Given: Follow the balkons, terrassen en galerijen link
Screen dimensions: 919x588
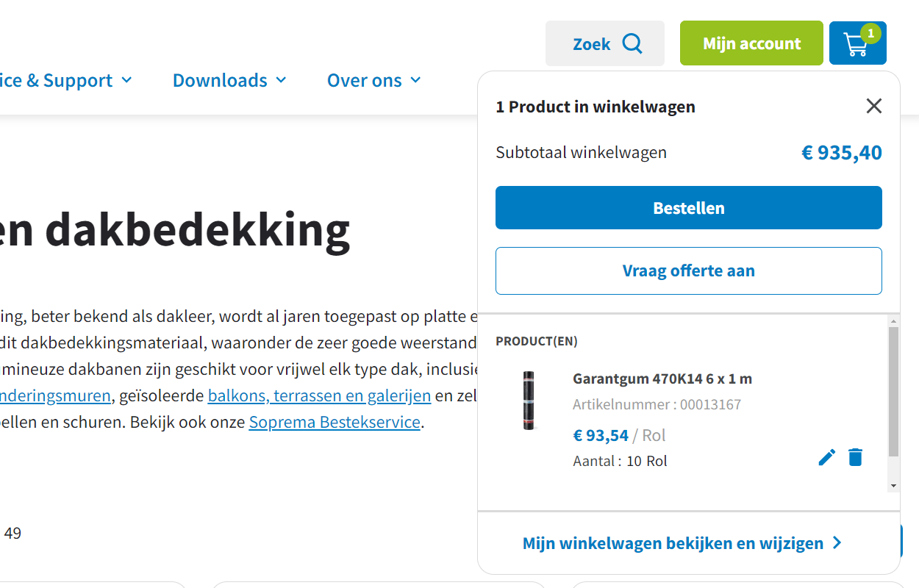Looking at the screenshot, I should pyautogui.click(x=319, y=396).
